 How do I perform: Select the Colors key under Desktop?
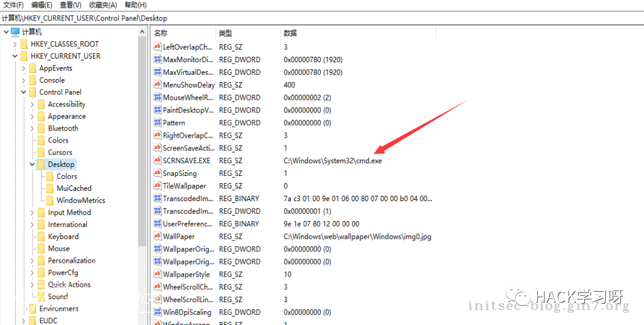(x=66, y=176)
